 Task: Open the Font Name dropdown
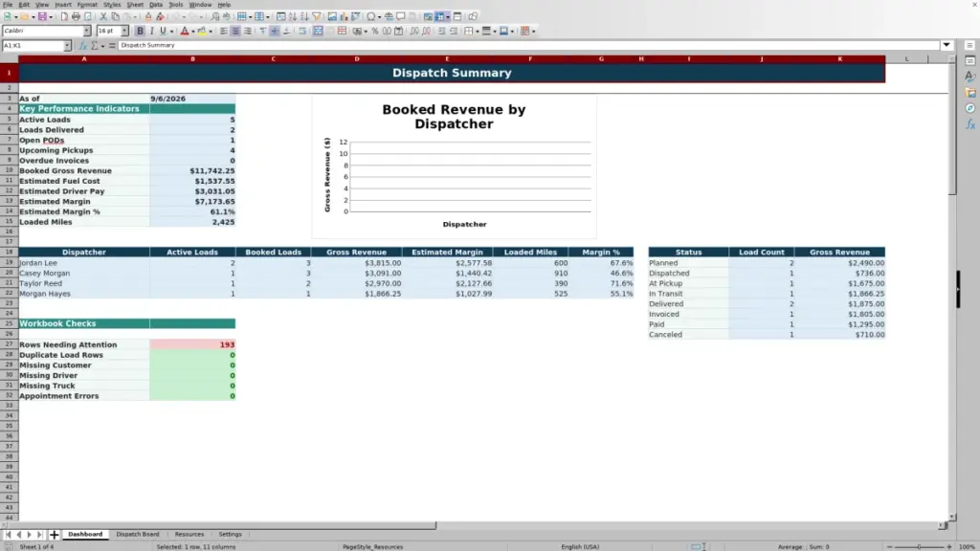87,31
